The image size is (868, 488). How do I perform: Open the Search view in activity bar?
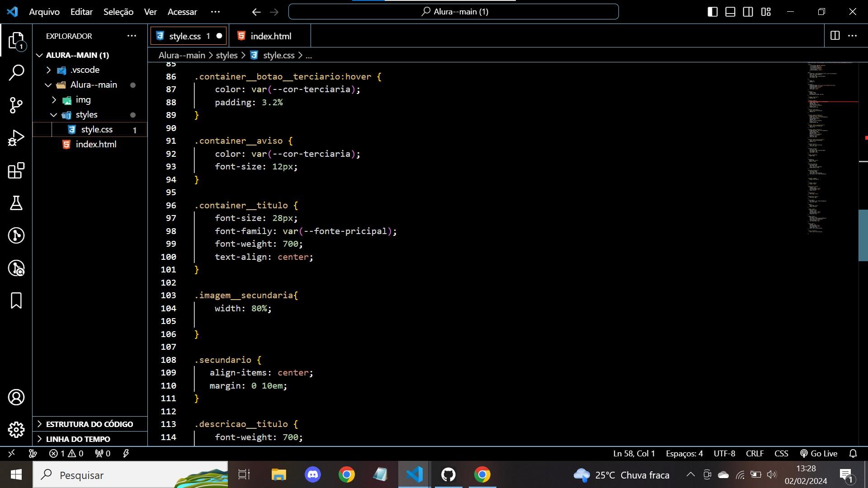(16, 73)
